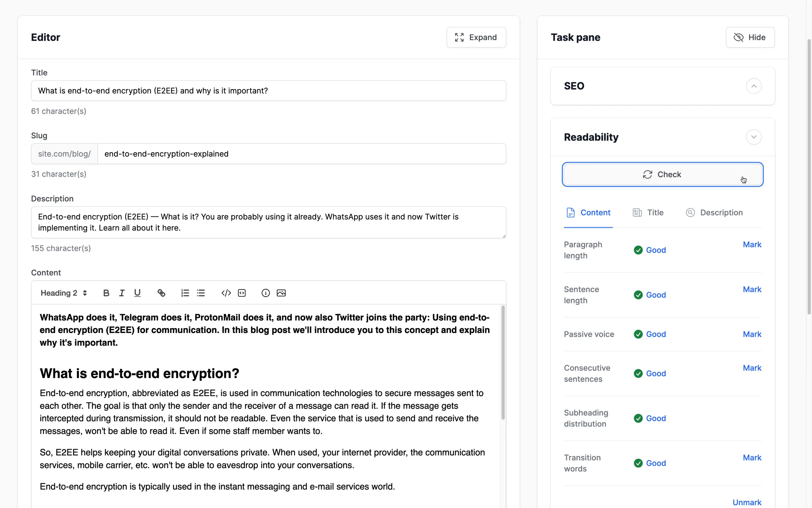Open the info callout tool
This screenshot has width=812, height=508.
265,293
